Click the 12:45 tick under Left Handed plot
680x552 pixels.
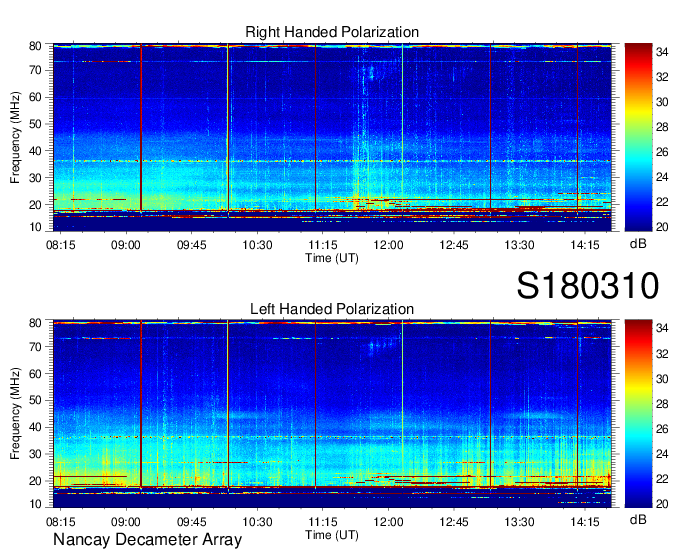[x=454, y=522]
